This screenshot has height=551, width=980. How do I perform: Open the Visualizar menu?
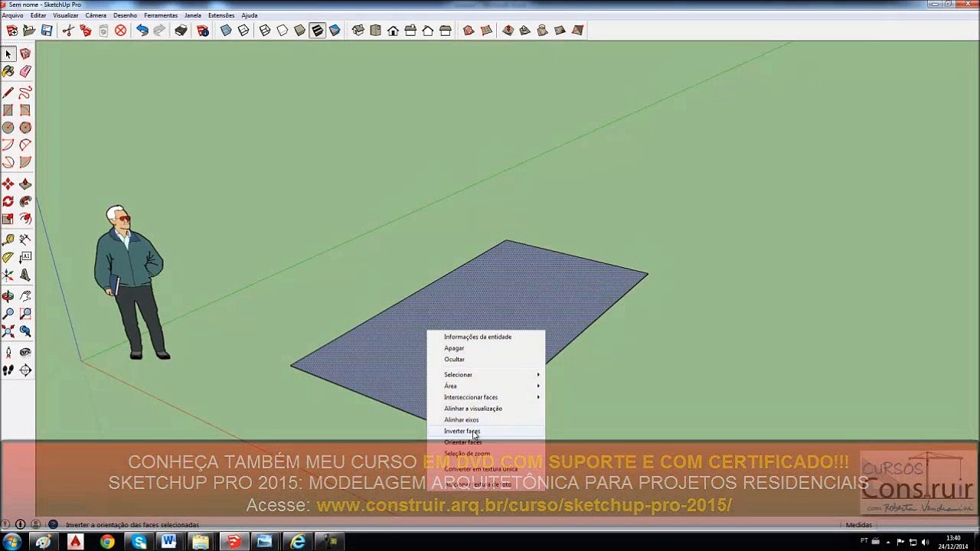point(66,15)
